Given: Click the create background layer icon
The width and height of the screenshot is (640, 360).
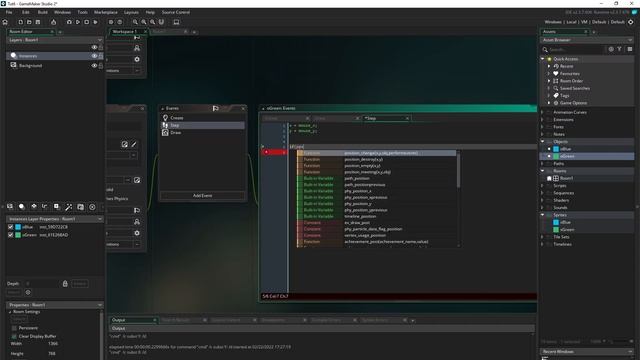Looking at the screenshot, I should 10,207.
